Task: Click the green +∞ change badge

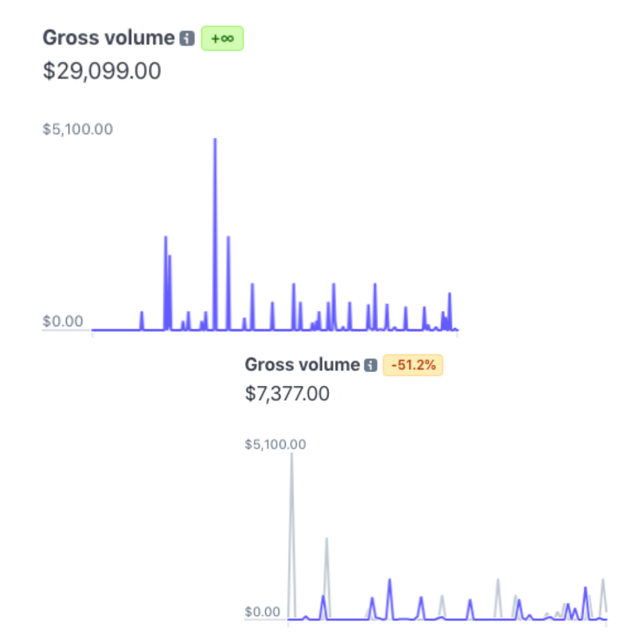Action: [222, 39]
